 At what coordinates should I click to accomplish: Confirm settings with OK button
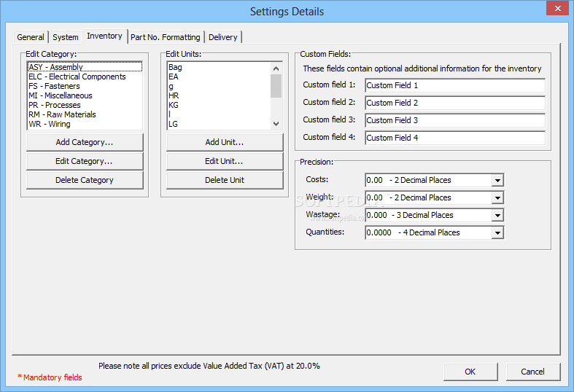point(470,372)
